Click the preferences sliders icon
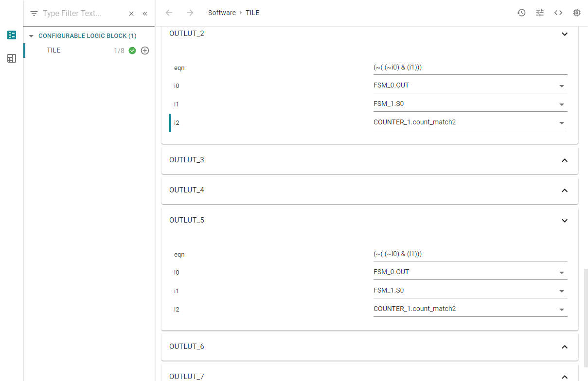The image size is (588, 381). point(540,13)
